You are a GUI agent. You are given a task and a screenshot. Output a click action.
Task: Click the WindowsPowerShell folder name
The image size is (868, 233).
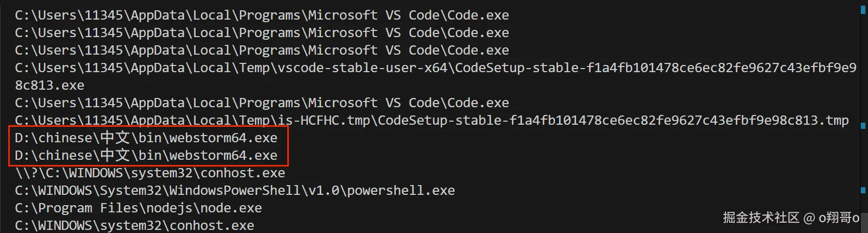(234, 191)
